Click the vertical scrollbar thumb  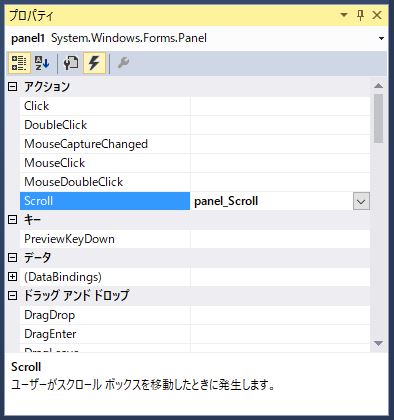coord(378,118)
